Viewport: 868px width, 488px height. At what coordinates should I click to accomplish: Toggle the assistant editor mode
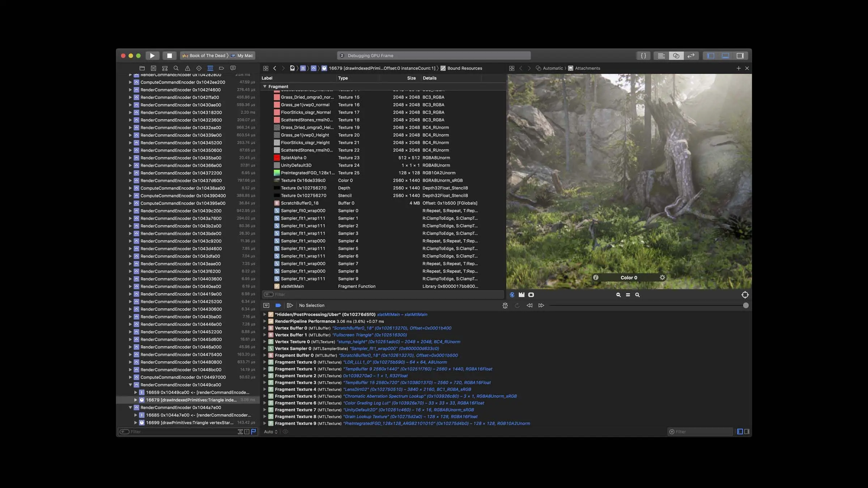[676, 56]
